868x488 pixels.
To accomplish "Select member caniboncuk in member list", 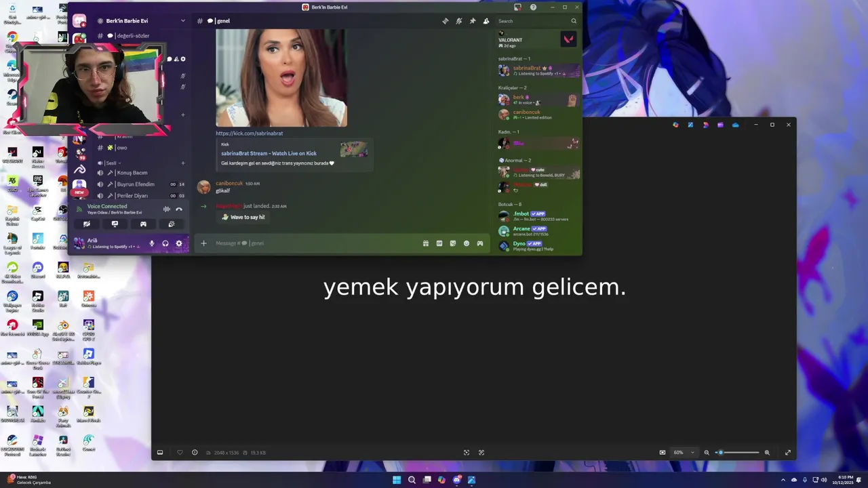I will [539, 115].
